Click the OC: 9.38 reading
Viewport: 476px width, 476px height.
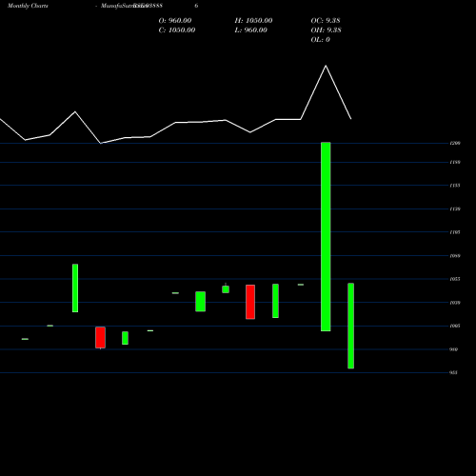point(326,21)
